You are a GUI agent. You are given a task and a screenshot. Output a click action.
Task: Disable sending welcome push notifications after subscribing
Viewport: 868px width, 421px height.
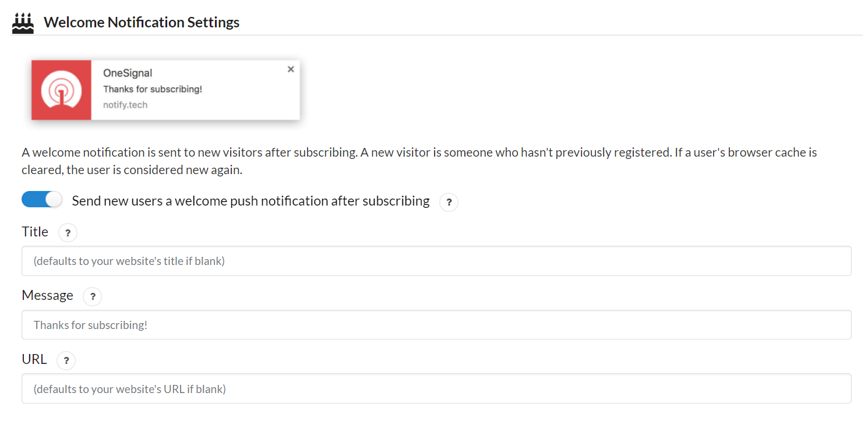pyautogui.click(x=41, y=199)
